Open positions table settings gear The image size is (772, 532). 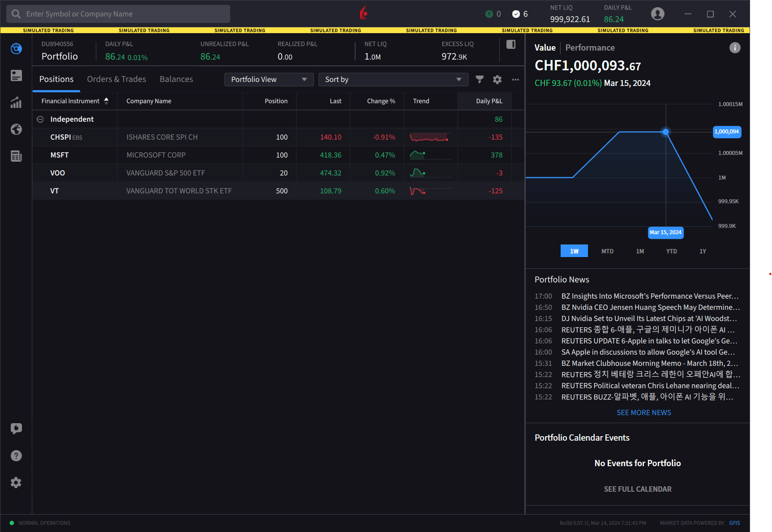tap(497, 79)
